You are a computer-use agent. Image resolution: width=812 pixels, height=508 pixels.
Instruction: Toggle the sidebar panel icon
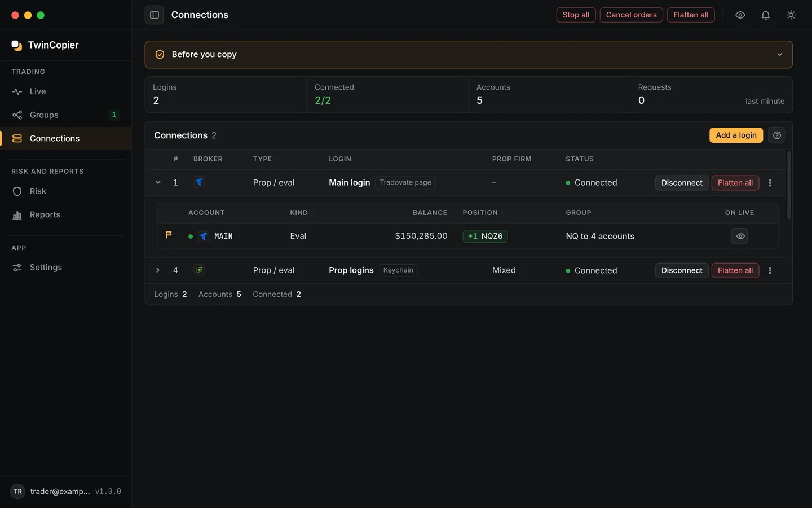(x=154, y=15)
